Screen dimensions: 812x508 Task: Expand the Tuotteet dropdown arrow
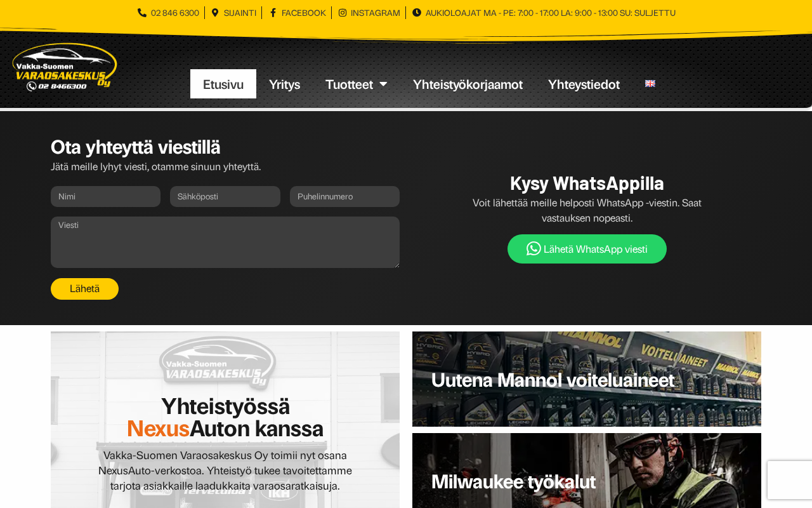383,84
